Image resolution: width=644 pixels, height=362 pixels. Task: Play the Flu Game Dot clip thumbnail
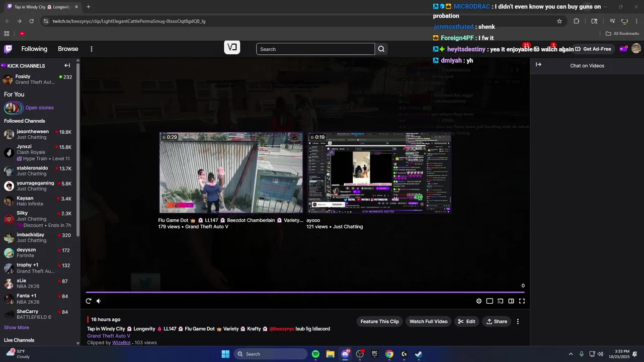[231, 173]
